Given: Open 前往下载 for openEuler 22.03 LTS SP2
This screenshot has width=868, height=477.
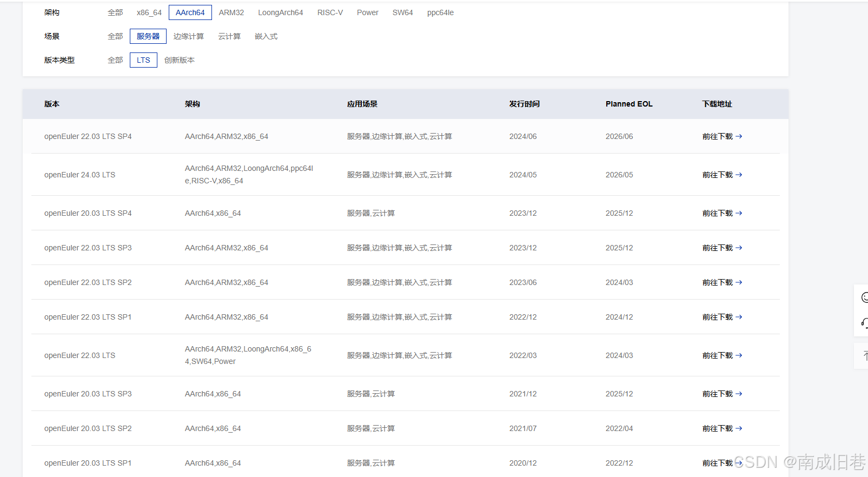Looking at the screenshot, I should pyautogui.click(x=723, y=282).
